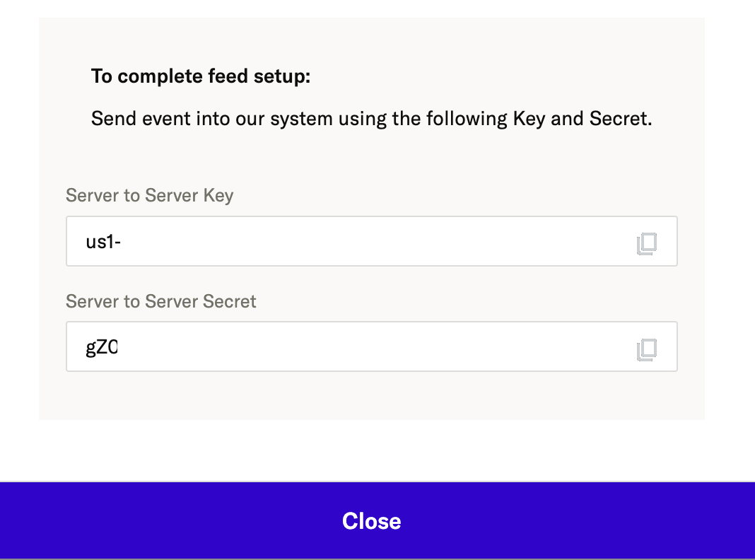The width and height of the screenshot is (755, 560).
Task: Click the word 'Secret.' in the instructions
Action: click(x=621, y=119)
